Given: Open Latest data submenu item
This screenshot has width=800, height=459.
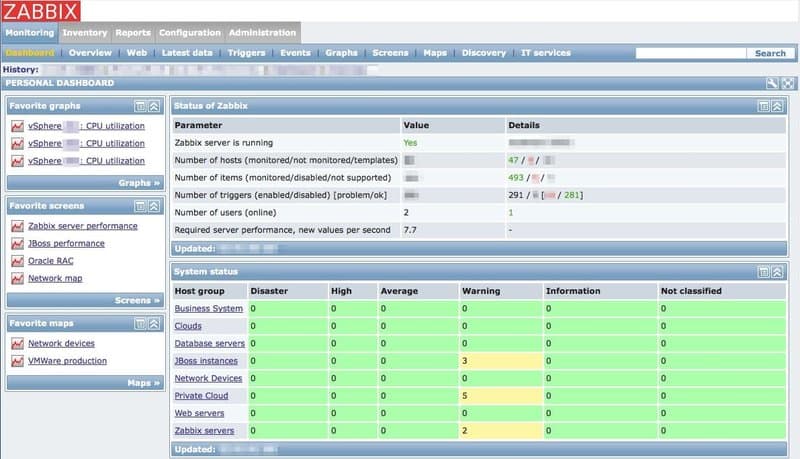Looking at the screenshot, I should pos(187,53).
